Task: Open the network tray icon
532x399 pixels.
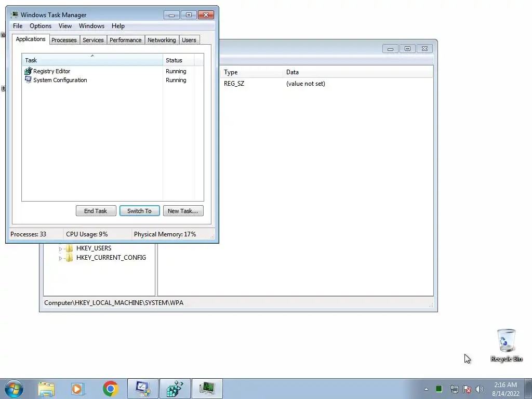Action: click(x=454, y=389)
